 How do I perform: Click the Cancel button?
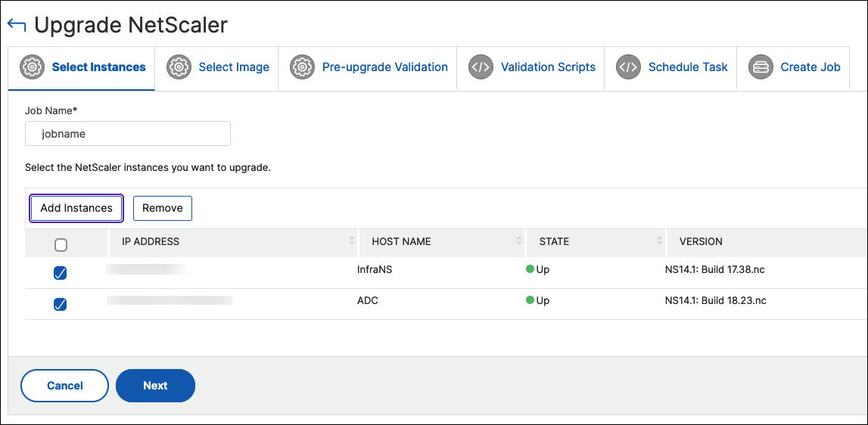pyautogui.click(x=65, y=386)
